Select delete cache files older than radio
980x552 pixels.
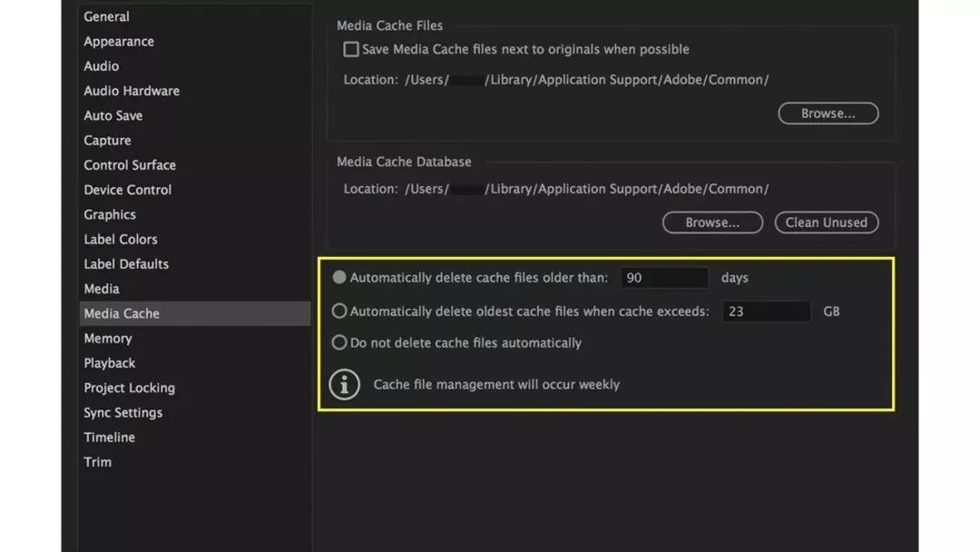click(339, 278)
